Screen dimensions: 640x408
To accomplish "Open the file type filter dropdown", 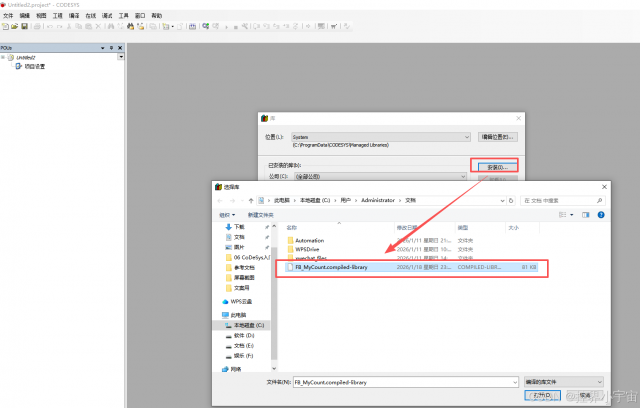I will pos(599,382).
